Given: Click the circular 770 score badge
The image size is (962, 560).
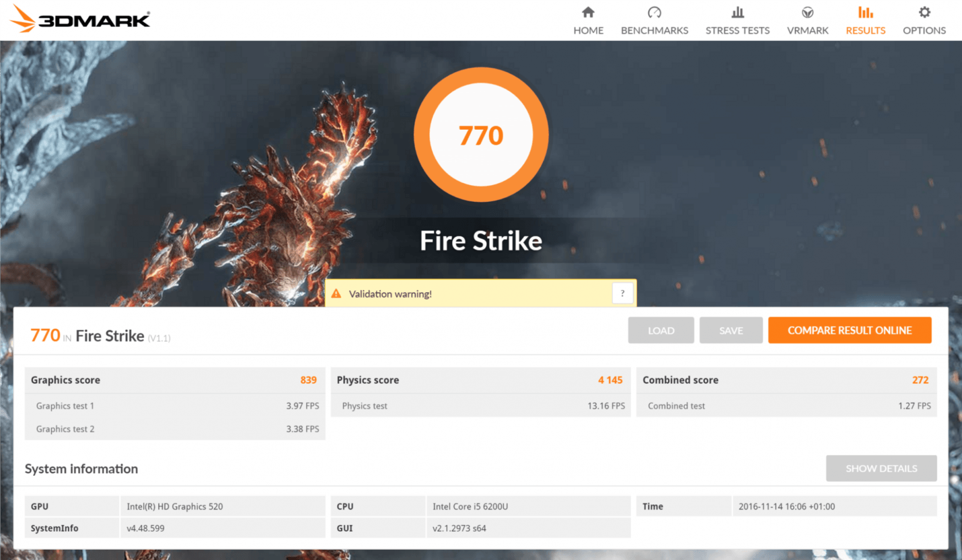Looking at the screenshot, I should tap(481, 135).
